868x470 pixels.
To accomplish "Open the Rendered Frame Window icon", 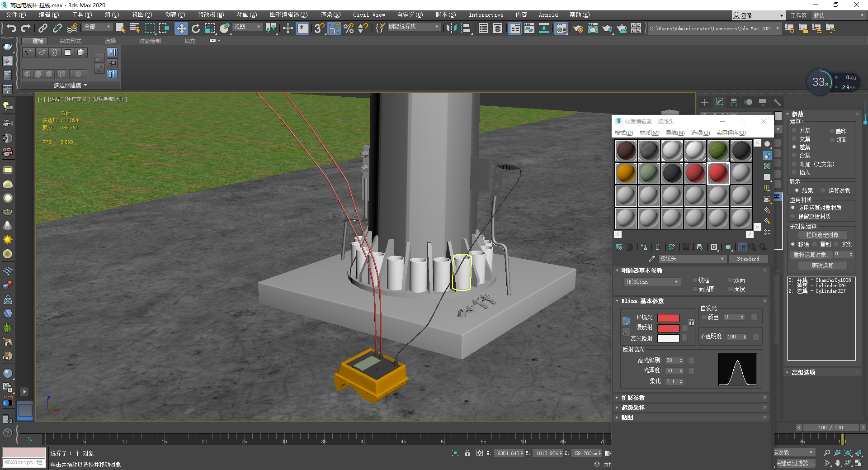I will pos(592,28).
